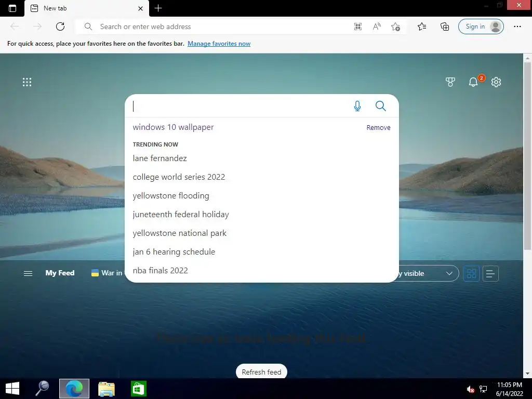Click the network tray icon
This screenshot has width=532, height=399.
coord(483,389)
